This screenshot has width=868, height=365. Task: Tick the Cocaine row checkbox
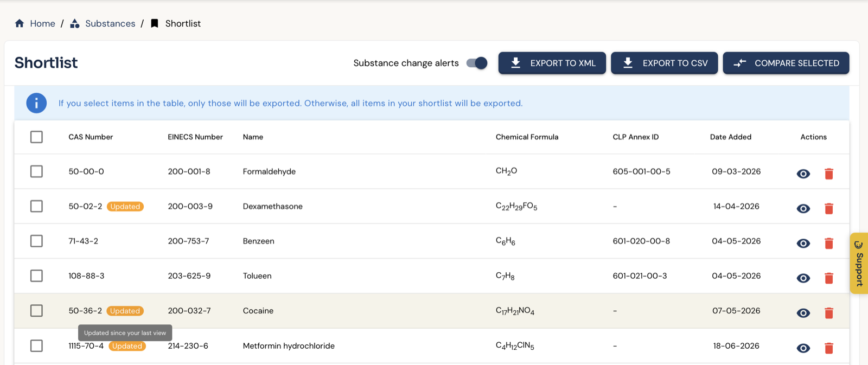pos(36,310)
